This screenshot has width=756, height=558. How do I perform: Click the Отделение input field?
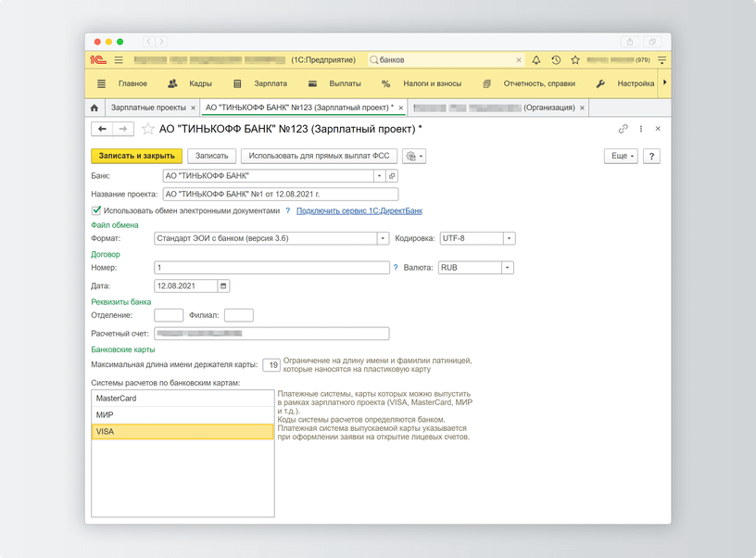click(x=169, y=315)
